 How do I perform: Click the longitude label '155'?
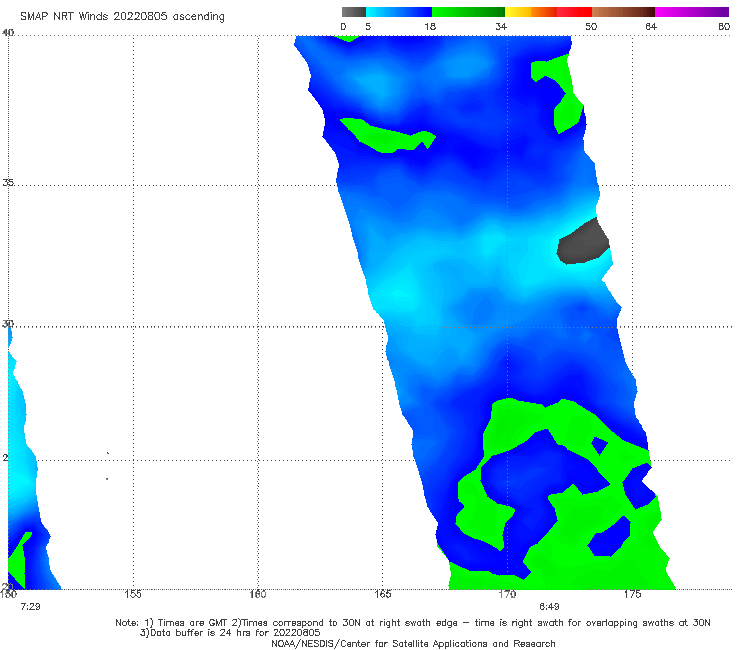pyautogui.click(x=133, y=594)
